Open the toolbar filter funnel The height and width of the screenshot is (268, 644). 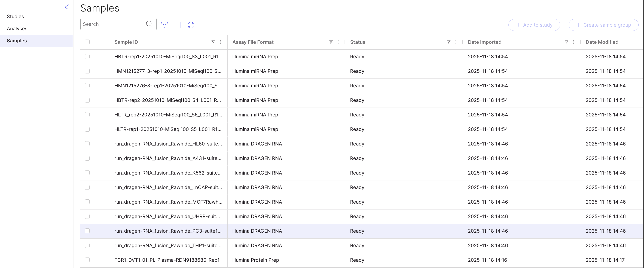pyautogui.click(x=165, y=25)
